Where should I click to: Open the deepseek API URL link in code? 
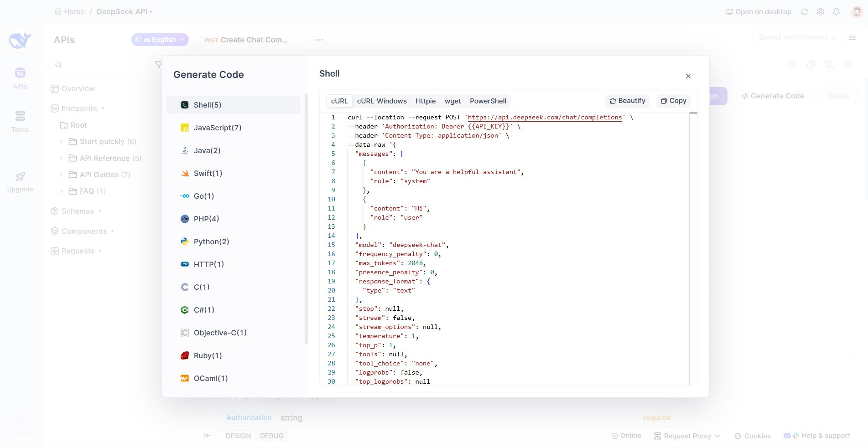pos(545,118)
